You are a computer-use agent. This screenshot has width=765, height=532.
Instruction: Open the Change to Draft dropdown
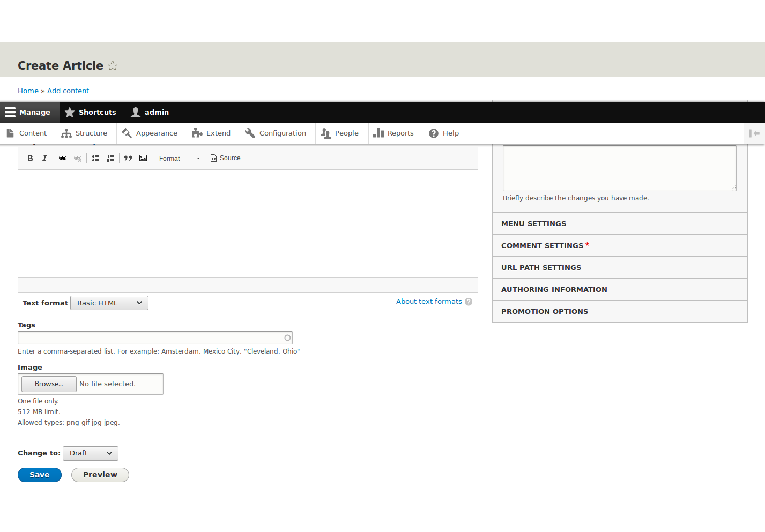(x=90, y=453)
